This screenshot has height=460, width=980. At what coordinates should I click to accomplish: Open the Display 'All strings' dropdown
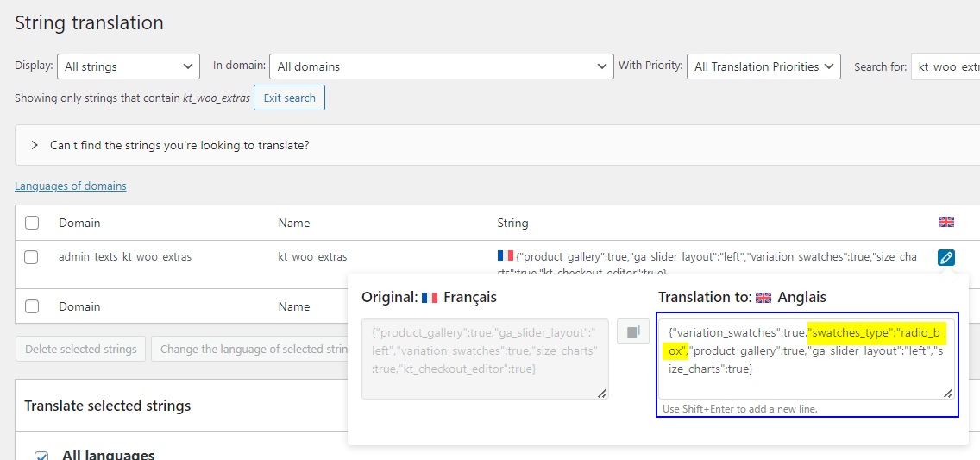pyautogui.click(x=129, y=66)
